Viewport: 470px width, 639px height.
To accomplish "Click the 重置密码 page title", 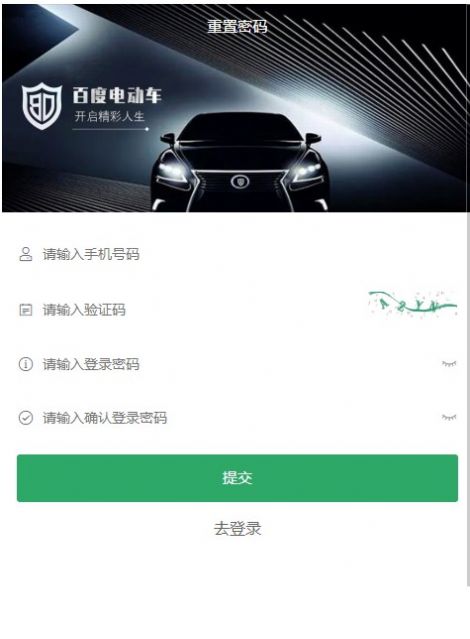I will click(x=237, y=26).
